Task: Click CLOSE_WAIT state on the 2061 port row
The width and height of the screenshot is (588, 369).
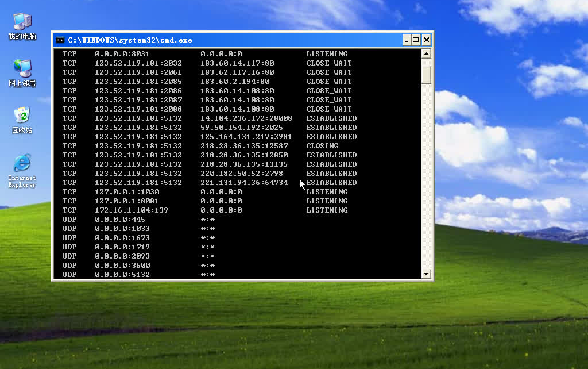Action: [x=329, y=72]
